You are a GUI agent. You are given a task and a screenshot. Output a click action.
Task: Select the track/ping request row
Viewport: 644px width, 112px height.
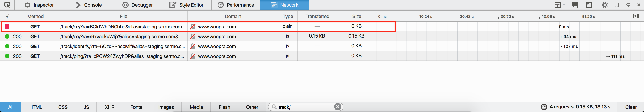[x=322, y=56]
